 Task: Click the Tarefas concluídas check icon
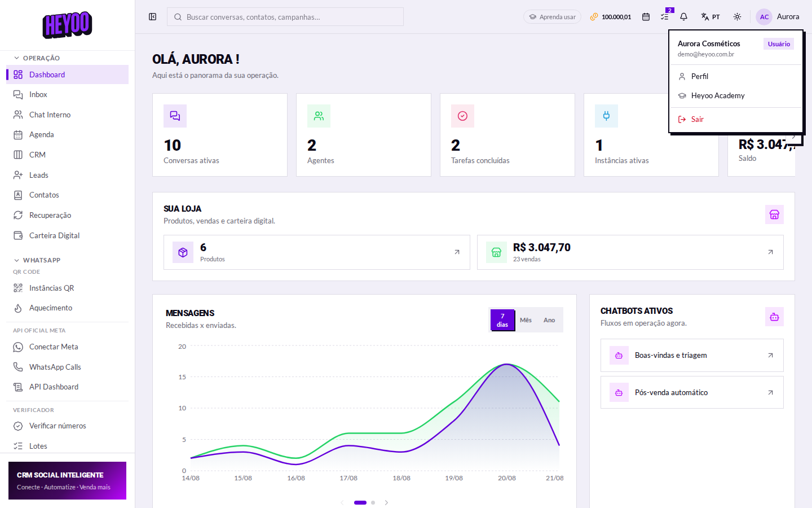point(462,116)
